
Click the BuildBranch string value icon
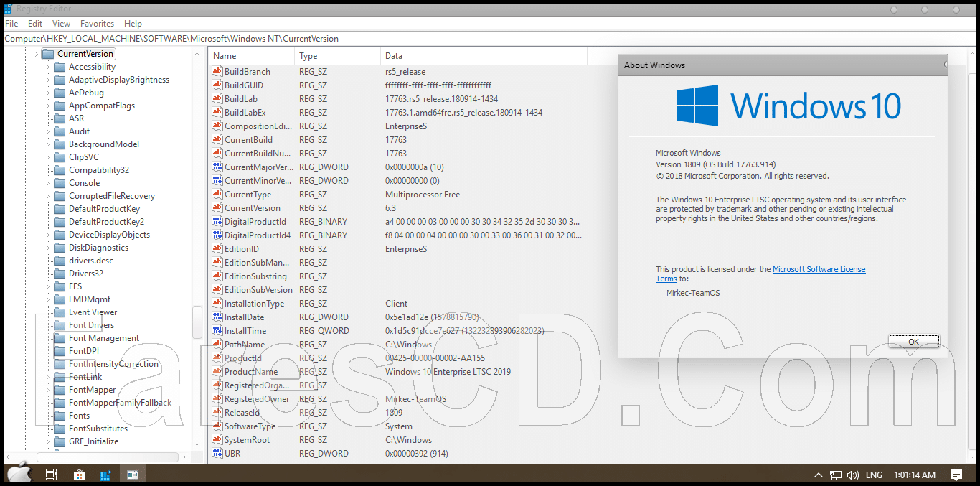click(x=218, y=72)
